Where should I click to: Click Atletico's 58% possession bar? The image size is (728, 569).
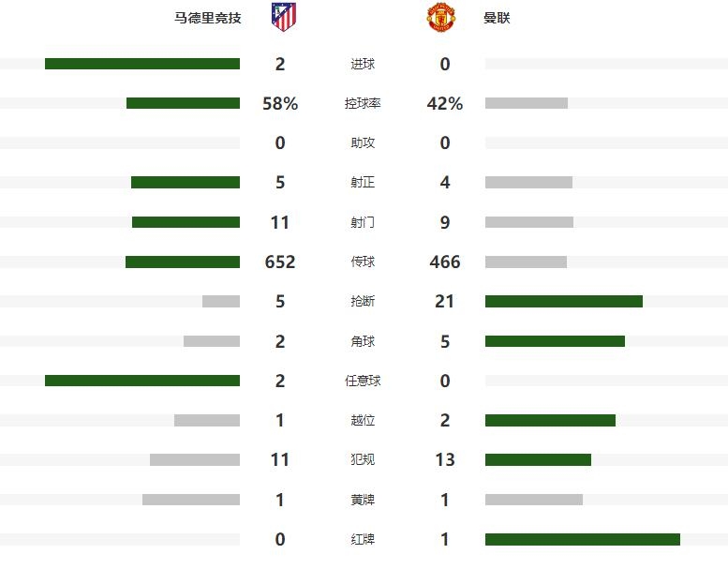pyautogui.click(x=183, y=103)
